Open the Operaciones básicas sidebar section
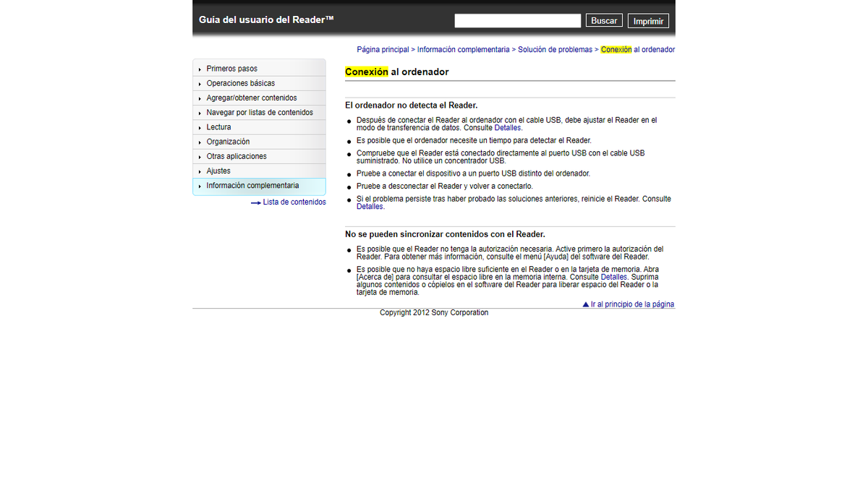868x488 pixels. coord(240,83)
